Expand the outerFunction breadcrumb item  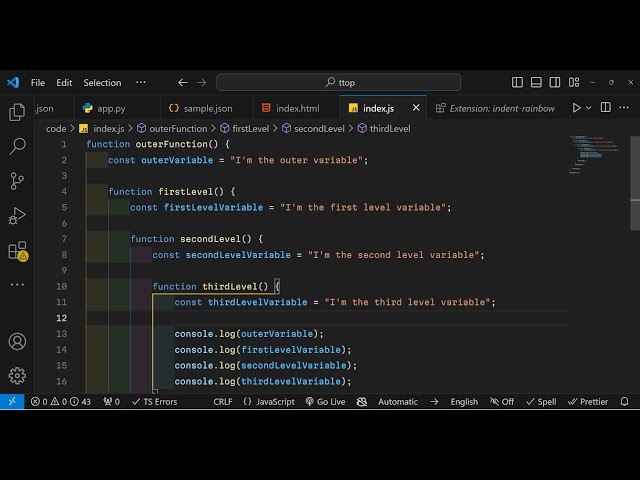(171, 129)
